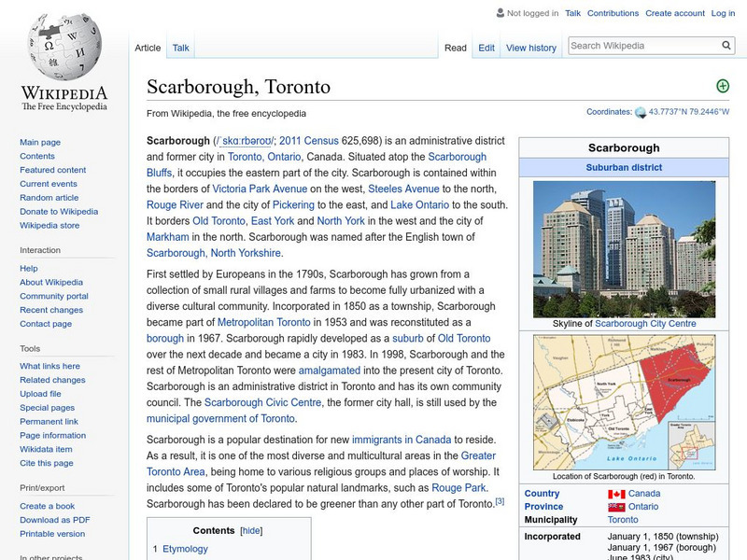This screenshot has width=747, height=560.
Task: Click the not logged in user icon
Action: pos(500,13)
